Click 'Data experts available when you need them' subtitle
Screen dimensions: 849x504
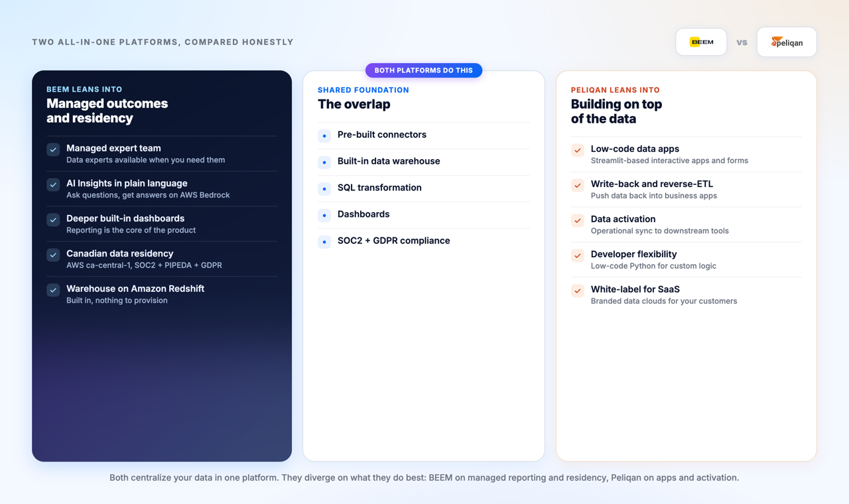click(x=146, y=160)
